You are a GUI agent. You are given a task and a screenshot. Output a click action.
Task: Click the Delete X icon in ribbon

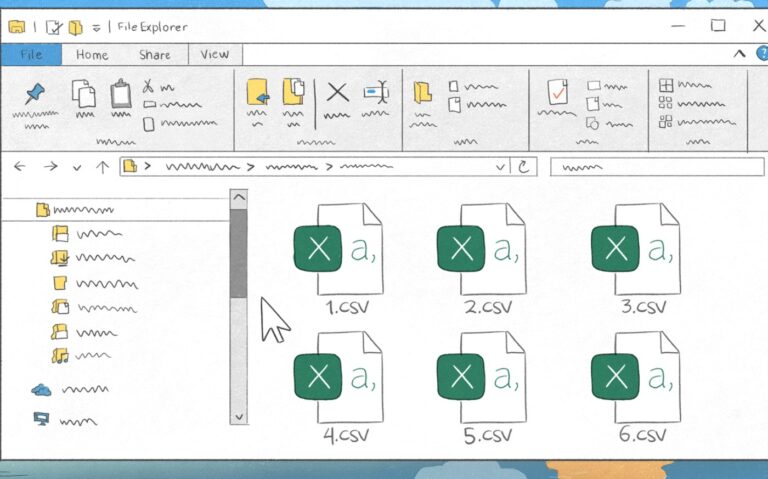click(x=337, y=93)
